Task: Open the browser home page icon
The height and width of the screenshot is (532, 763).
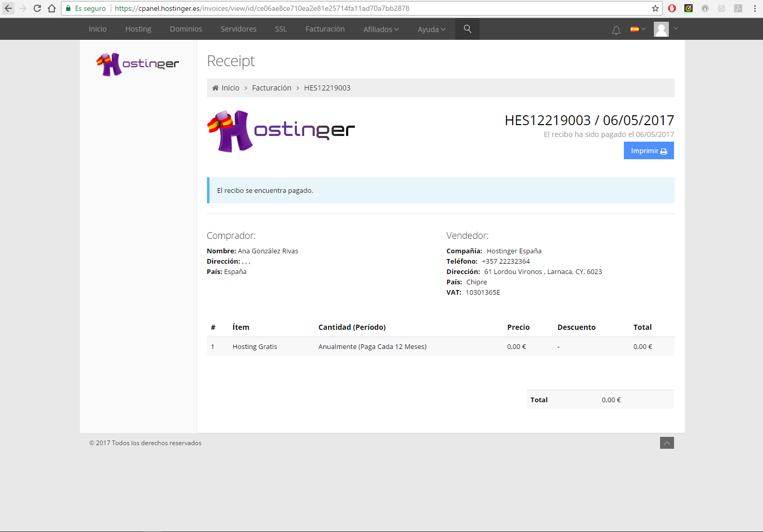Action: (52, 8)
